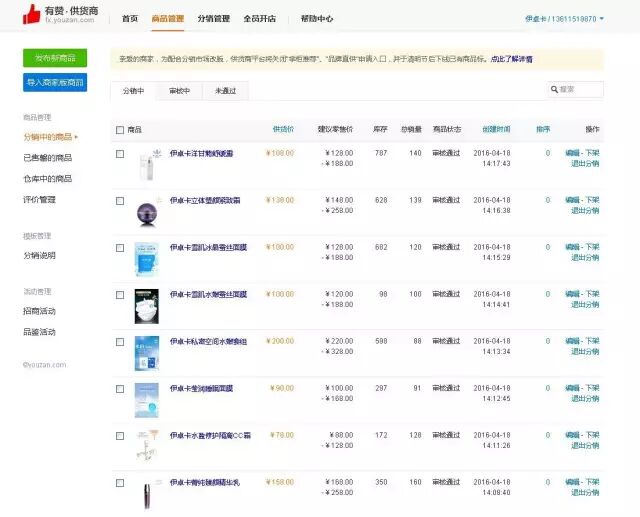Click the green 发布新商品 button
The width and height of the screenshot is (640, 517).
tap(55, 58)
